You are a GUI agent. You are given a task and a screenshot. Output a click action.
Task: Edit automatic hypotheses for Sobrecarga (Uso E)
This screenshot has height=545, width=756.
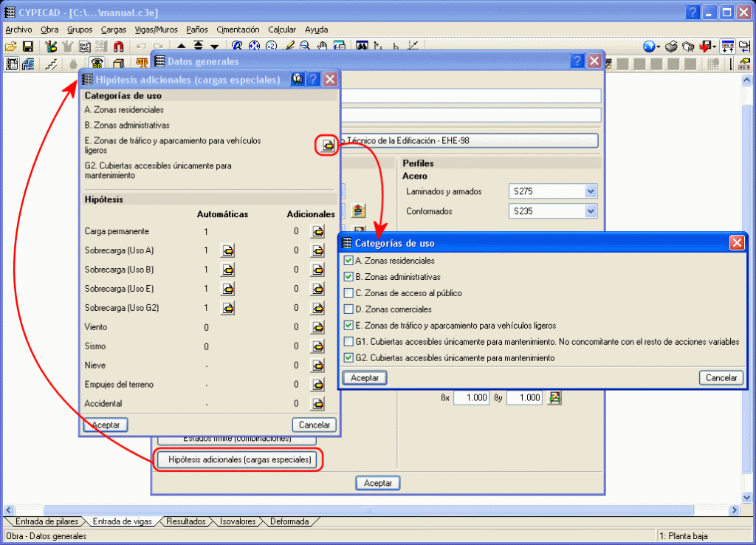click(x=227, y=289)
